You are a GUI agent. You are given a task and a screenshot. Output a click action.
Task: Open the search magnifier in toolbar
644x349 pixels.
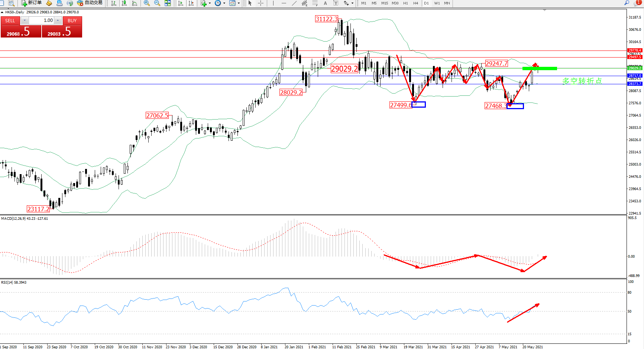tap(627, 3)
